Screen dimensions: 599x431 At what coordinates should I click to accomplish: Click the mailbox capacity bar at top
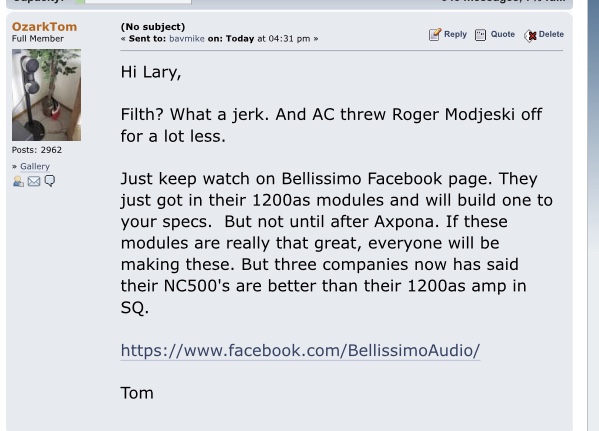133,2
